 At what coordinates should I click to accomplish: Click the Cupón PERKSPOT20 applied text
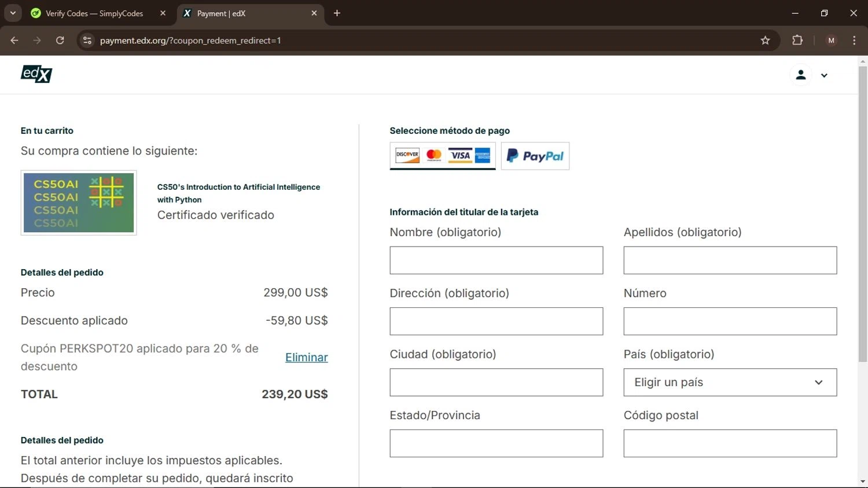[x=139, y=357]
